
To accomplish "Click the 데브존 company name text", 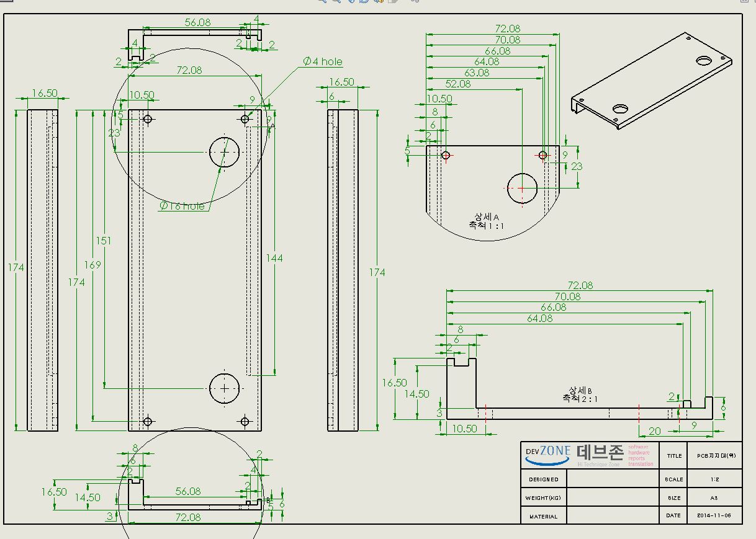I will (x=600, y=453).
